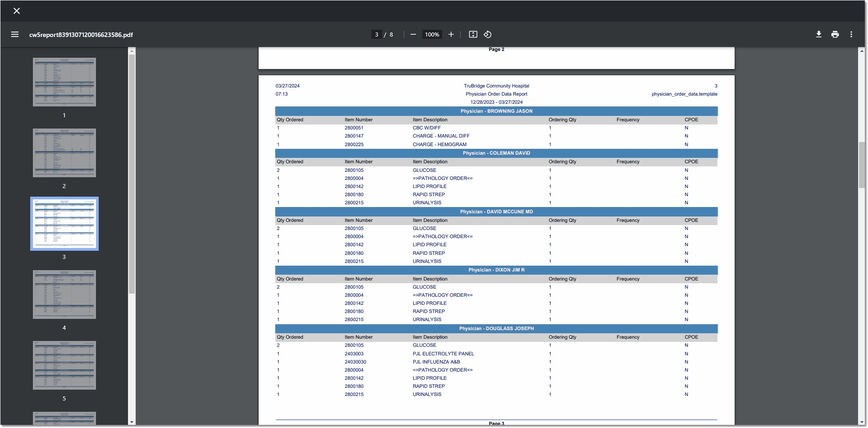This screenshot has width=868, height=428.
Task: Zoom out with the minus icon
Action: 413,34
